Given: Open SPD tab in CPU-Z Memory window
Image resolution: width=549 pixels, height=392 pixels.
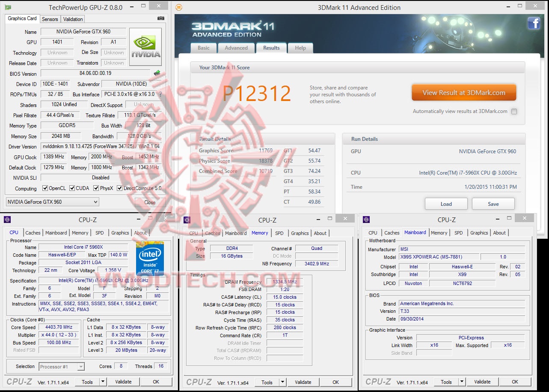Looking at the screenshot, I should coord(279,233).
